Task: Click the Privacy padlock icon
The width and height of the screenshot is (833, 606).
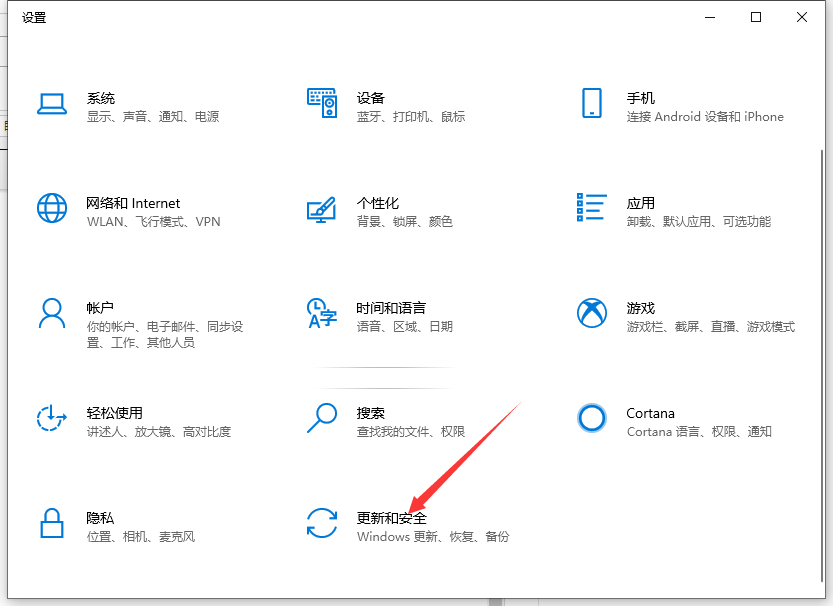Action: 51,523
